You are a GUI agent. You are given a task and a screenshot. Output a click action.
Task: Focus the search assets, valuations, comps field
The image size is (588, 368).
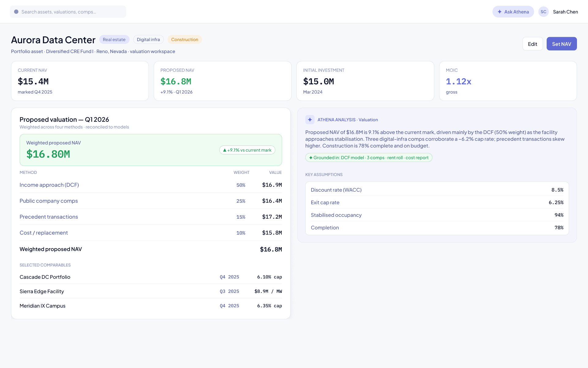pyautogui.click(x=68, y=12)
